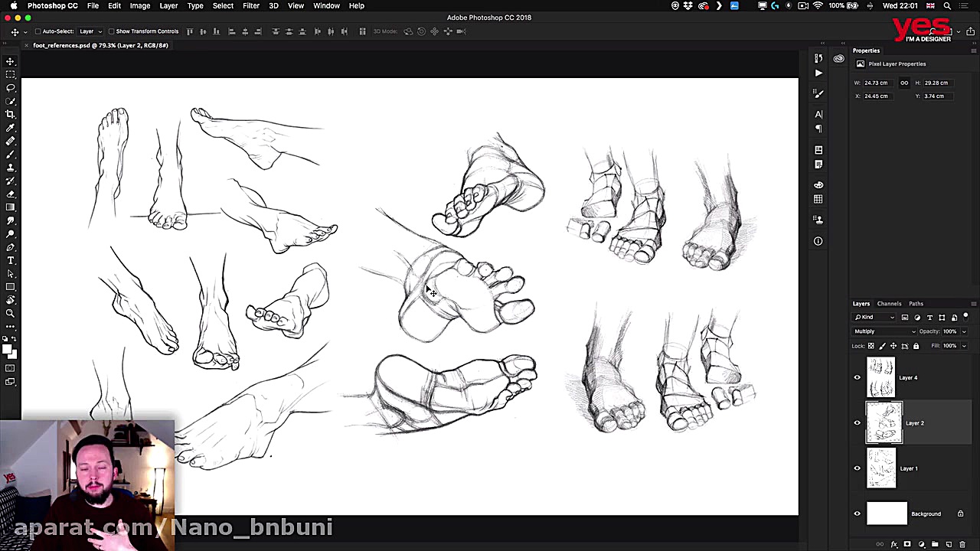Select the Zoom tool
This screenshot has width=980, height=551.
pos(11,314)
